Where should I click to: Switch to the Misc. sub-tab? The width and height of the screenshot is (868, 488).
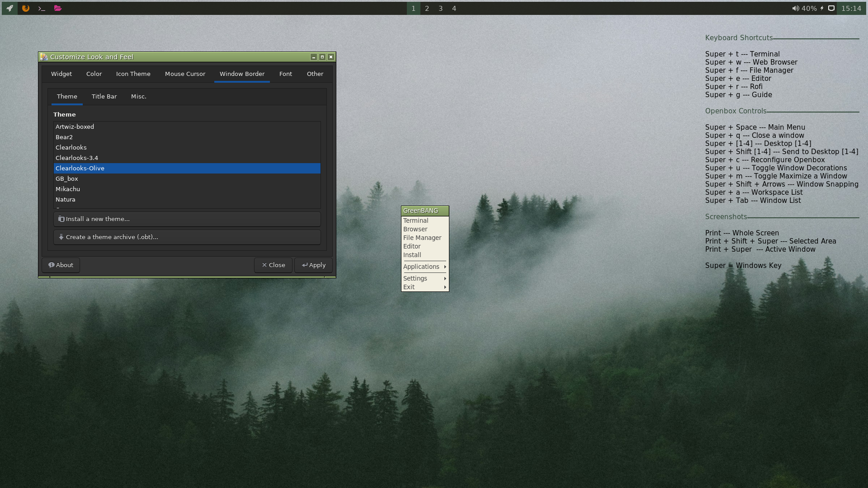click(139, 96)
